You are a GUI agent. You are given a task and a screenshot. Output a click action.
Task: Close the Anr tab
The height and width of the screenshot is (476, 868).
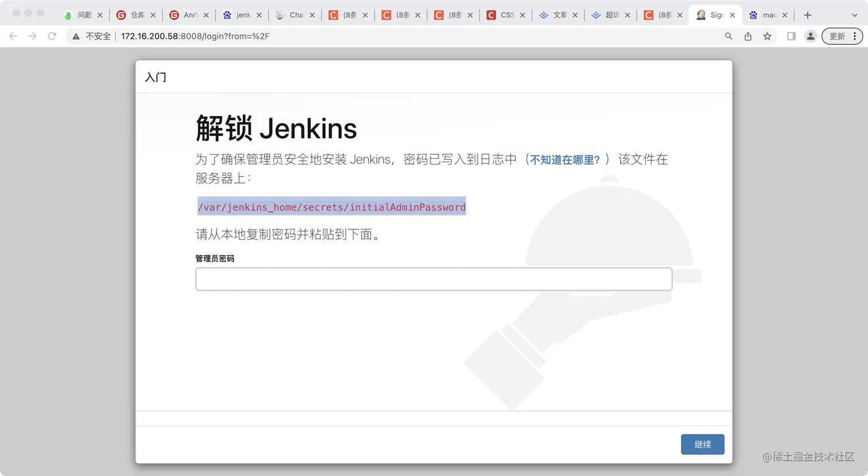[x=206, y=15]
